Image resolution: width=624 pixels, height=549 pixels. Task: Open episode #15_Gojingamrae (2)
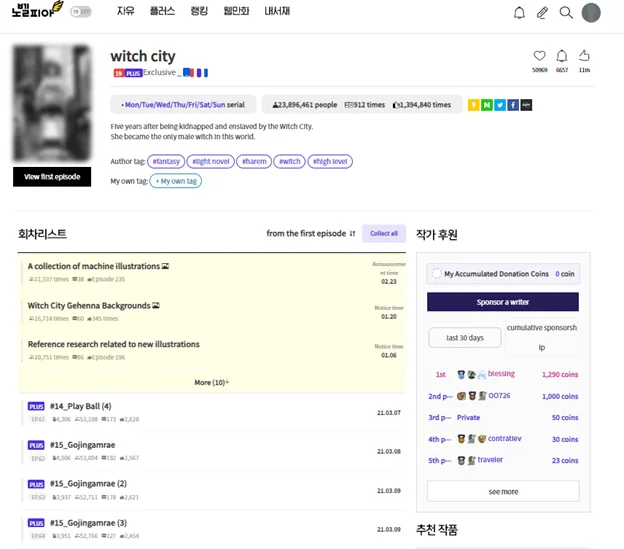88,484
